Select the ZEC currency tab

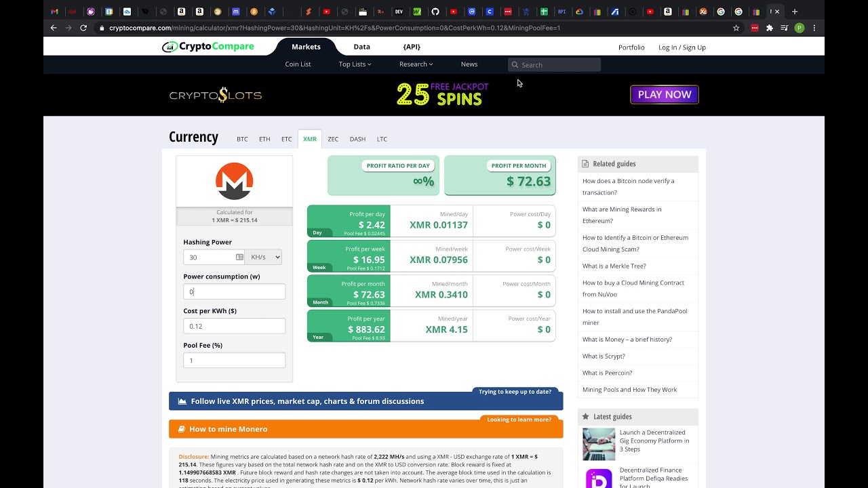tap(333, 139)
